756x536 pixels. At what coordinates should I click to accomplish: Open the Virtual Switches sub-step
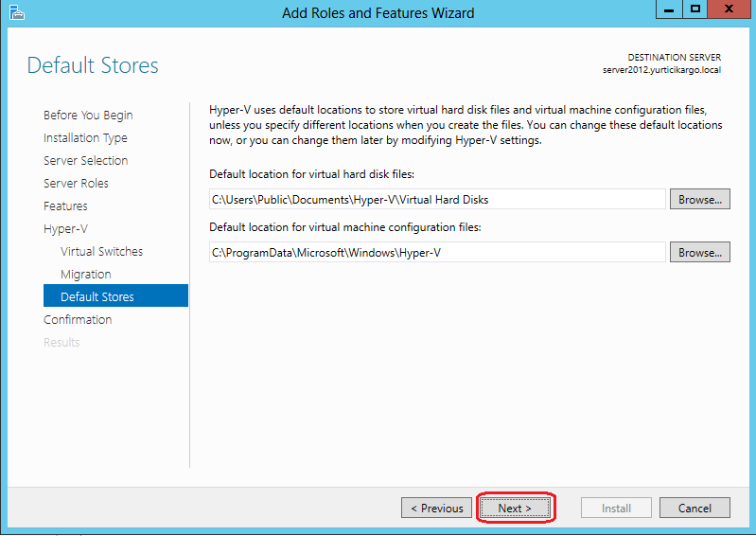pyautogui.click(x=102, y=252)
